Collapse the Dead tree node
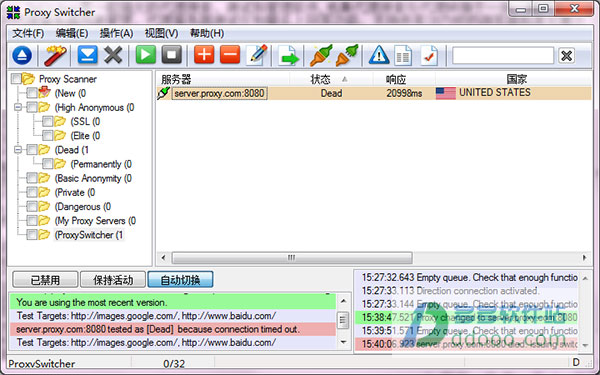This screenshot has width=600, height=375. pyautogui.click(x=18, y=150)
